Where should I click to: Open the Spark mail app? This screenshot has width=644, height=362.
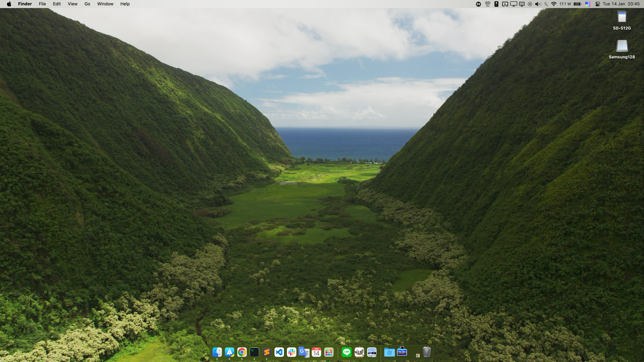tap(229, 352)
